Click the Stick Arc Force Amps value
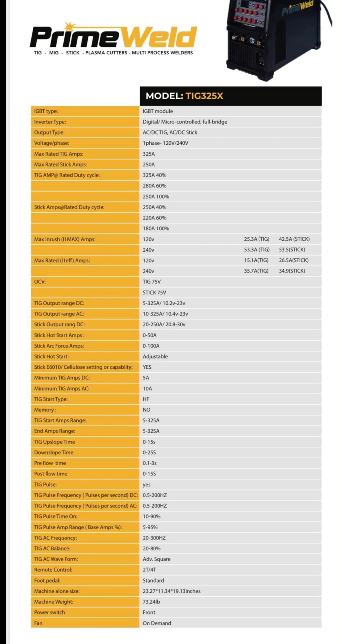Screen dimensions: 342x644 [x=151, y=346]
